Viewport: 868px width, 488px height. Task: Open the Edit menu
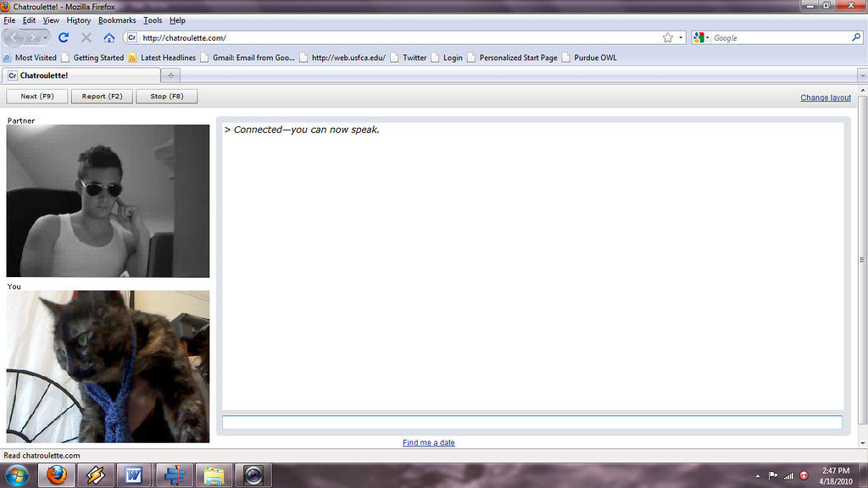[29, 20]
